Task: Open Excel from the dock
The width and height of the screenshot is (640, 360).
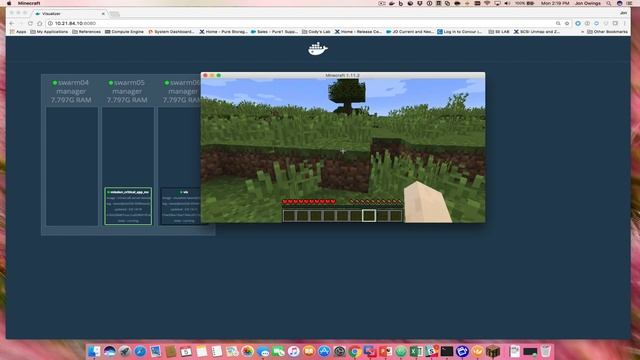Action: [x=416, y=351]
